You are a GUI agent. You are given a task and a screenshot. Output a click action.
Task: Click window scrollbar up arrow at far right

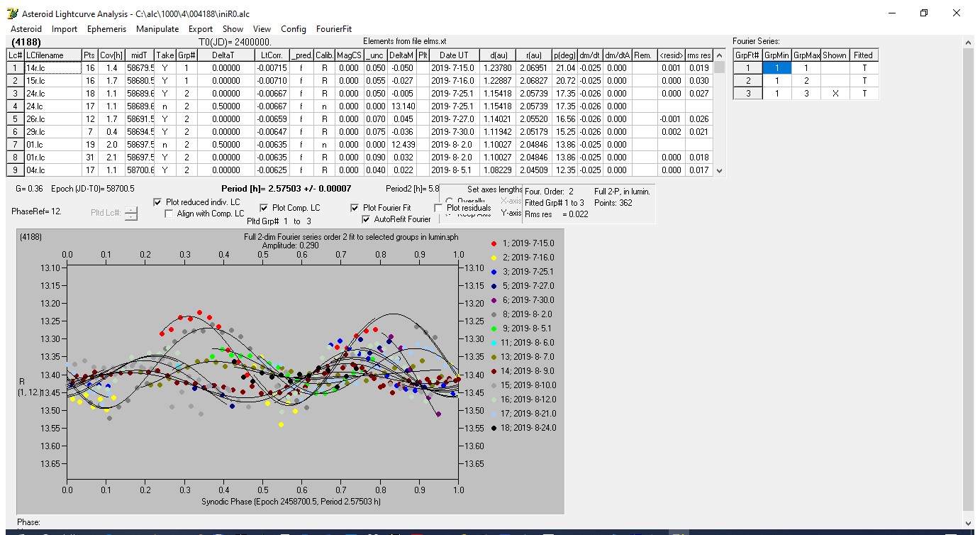click(x=968, y=42)
